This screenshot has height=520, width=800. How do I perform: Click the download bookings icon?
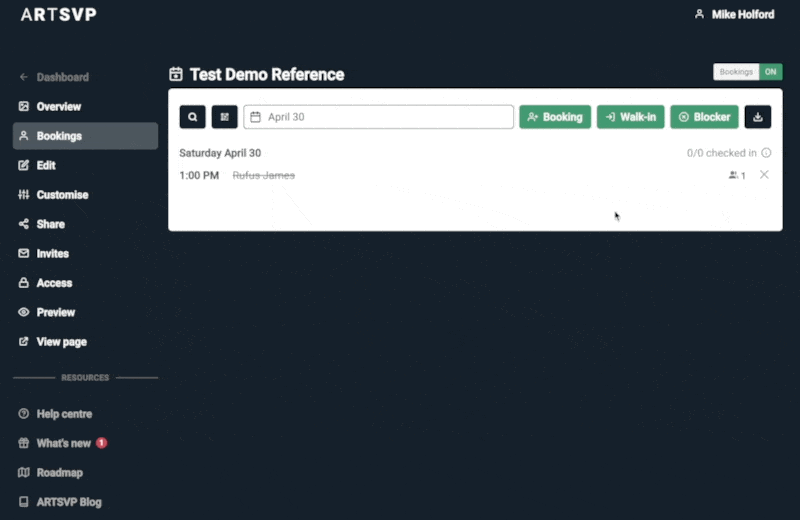coord(758,117)
